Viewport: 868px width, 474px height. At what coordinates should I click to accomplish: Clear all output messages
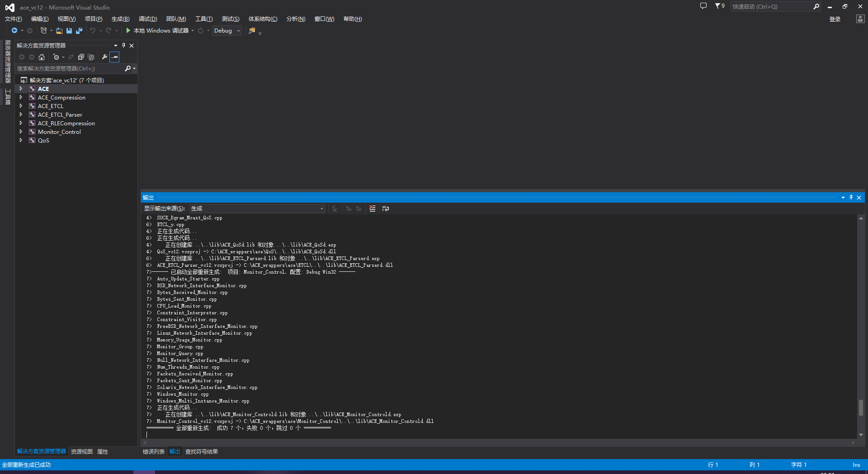(x=372, y=209)
